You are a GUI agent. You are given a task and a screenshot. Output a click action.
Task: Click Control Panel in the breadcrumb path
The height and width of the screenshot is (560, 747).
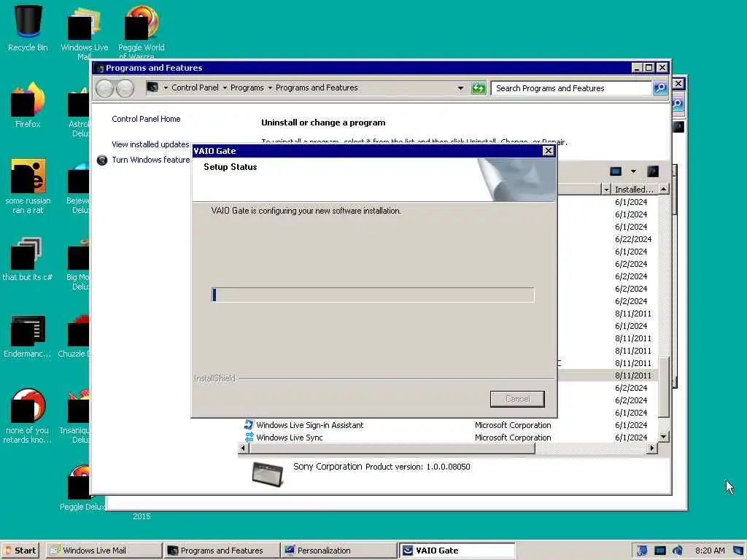click(x=195, y=87)
